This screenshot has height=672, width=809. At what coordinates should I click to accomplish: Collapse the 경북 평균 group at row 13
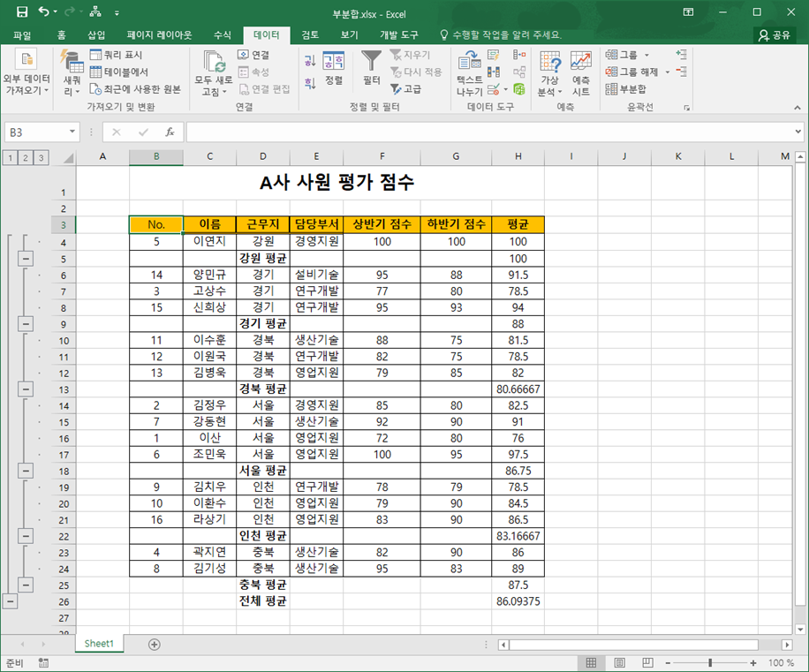tap(26, 389)
